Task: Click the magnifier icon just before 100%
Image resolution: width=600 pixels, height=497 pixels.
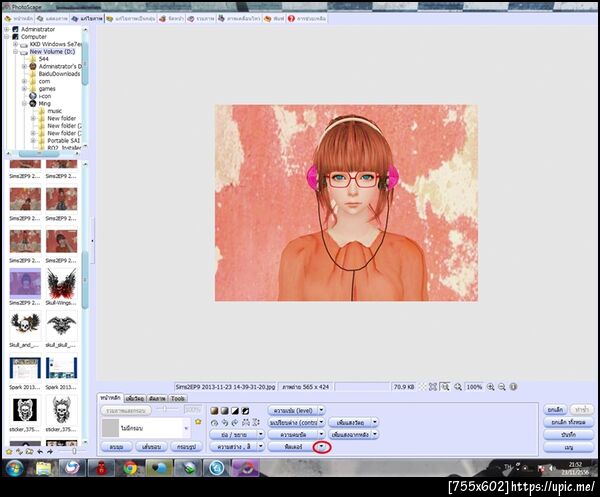Action: click(458, 387)
